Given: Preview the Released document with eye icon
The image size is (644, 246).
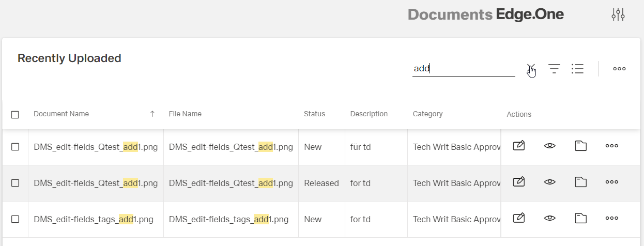Looking at the screenshot, I should click(549, 182).
